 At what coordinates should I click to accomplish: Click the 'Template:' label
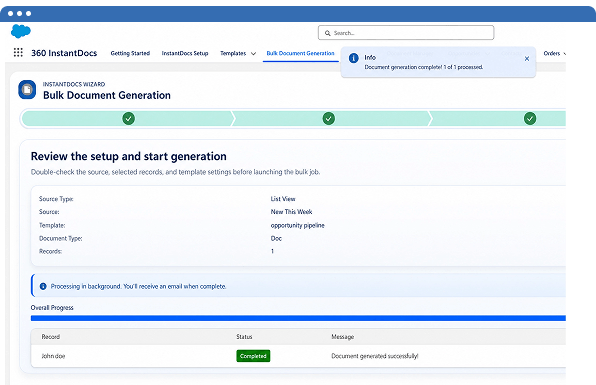coord(52,225)
